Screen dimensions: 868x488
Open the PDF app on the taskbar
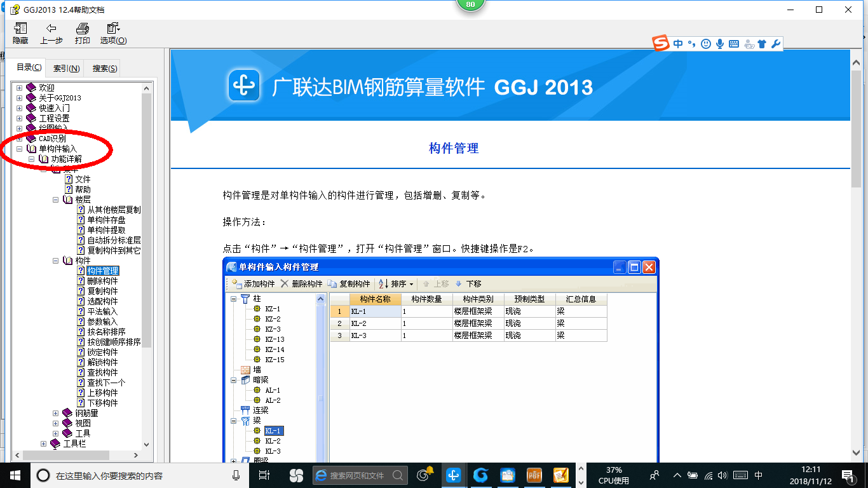click(534, 475)
